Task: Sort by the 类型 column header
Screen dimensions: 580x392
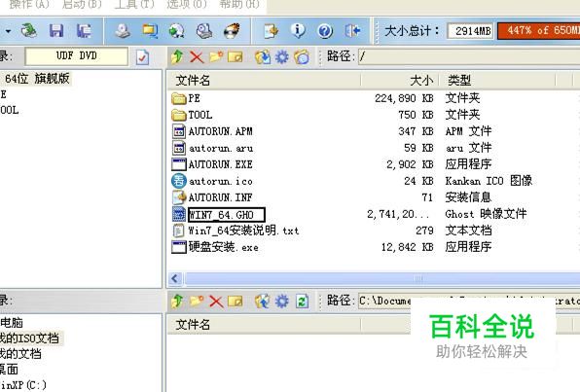Action: (497, 81)
